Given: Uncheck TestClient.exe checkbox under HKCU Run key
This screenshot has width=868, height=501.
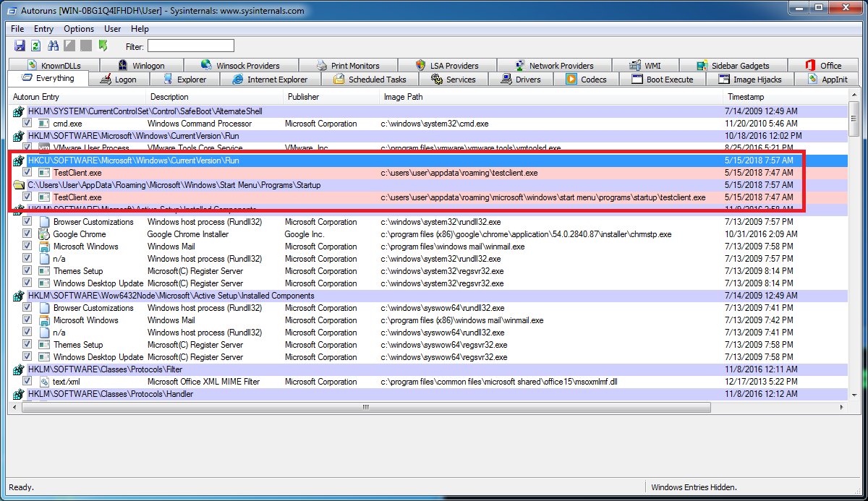Looking at the screenshot, I should pos(27,173).
